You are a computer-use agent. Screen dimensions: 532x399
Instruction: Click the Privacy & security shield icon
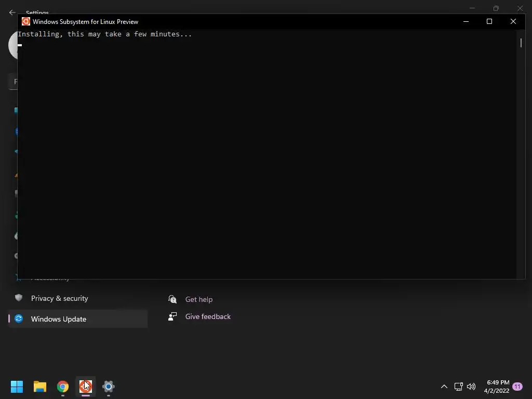(19, 298)
